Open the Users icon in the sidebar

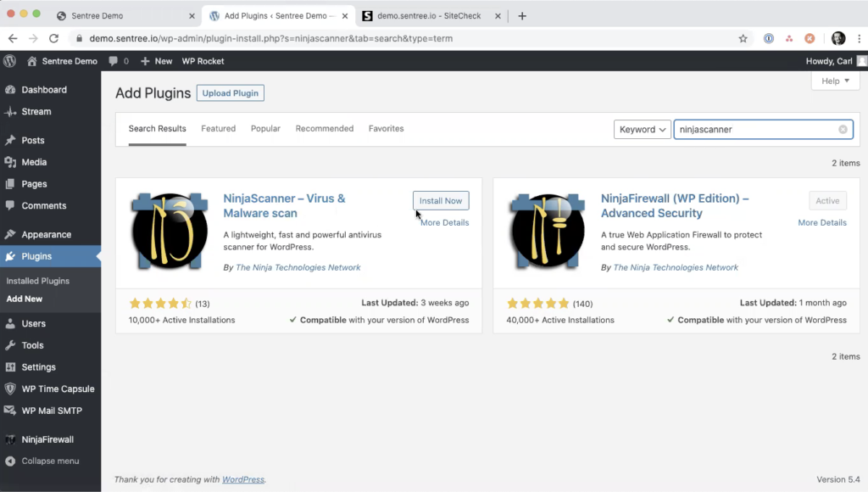point(11,323)
